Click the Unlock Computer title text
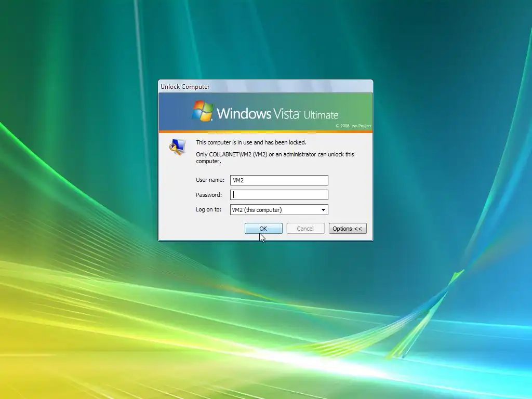This screenshot has width=532, height=399. (185, 87)
